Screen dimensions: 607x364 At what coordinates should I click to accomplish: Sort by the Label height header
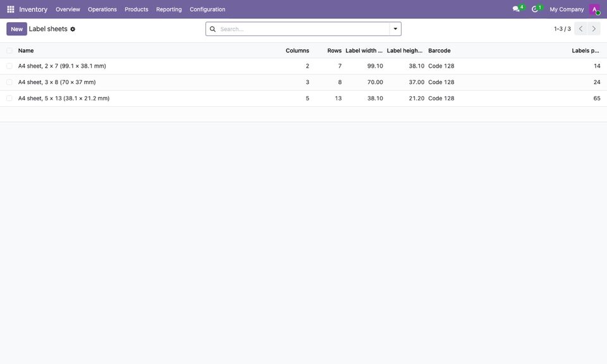point(405,51)
